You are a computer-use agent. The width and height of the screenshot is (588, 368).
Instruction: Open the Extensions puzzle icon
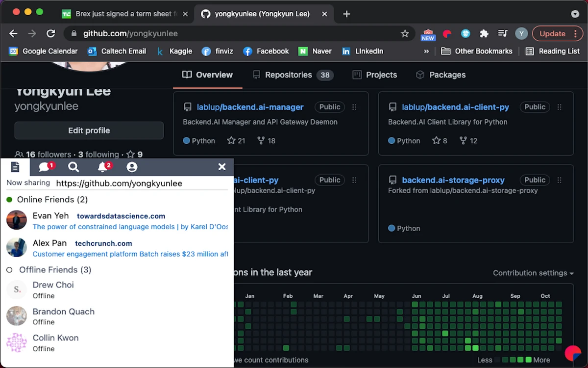484,33
